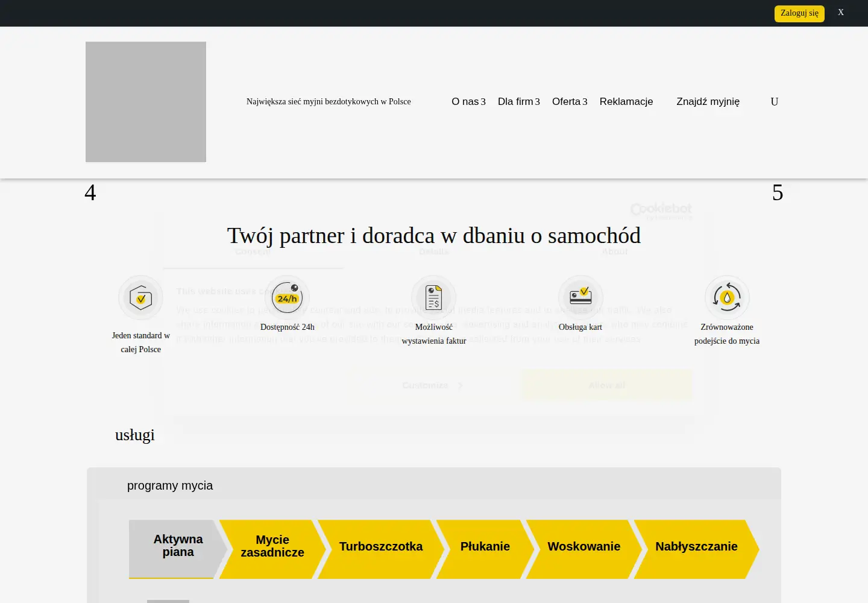Click the 'programy mycia' panel title
The height and width of the screenshot is (603, 868).
pyautogui.click(x=170, y=485)
